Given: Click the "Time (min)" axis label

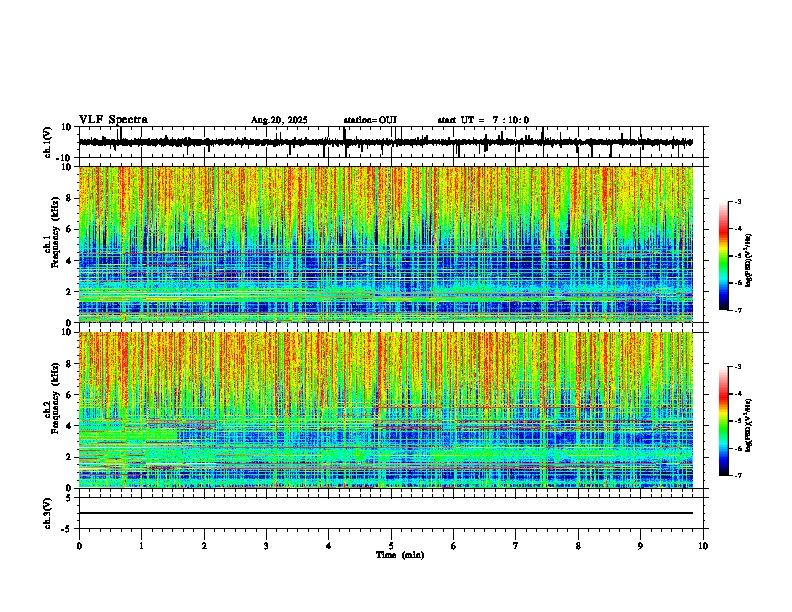Looking at the screenshot, I should point(400,555).
